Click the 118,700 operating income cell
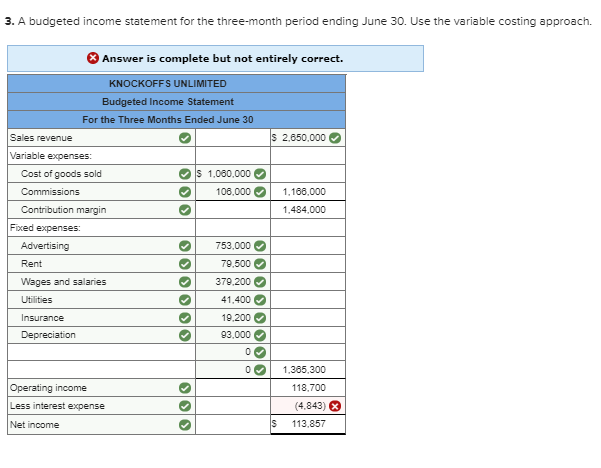This screenshot has height=468, width=601. (309, 388)
